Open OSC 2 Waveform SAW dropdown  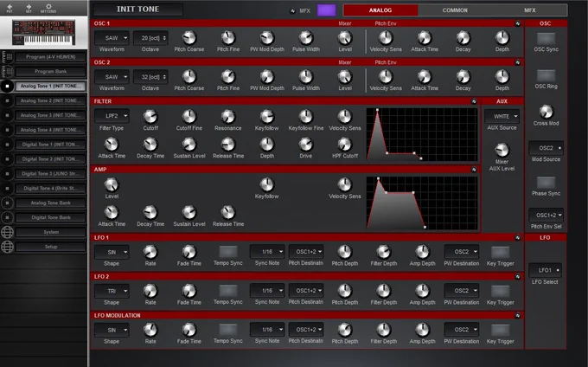(x=112, y=77)
